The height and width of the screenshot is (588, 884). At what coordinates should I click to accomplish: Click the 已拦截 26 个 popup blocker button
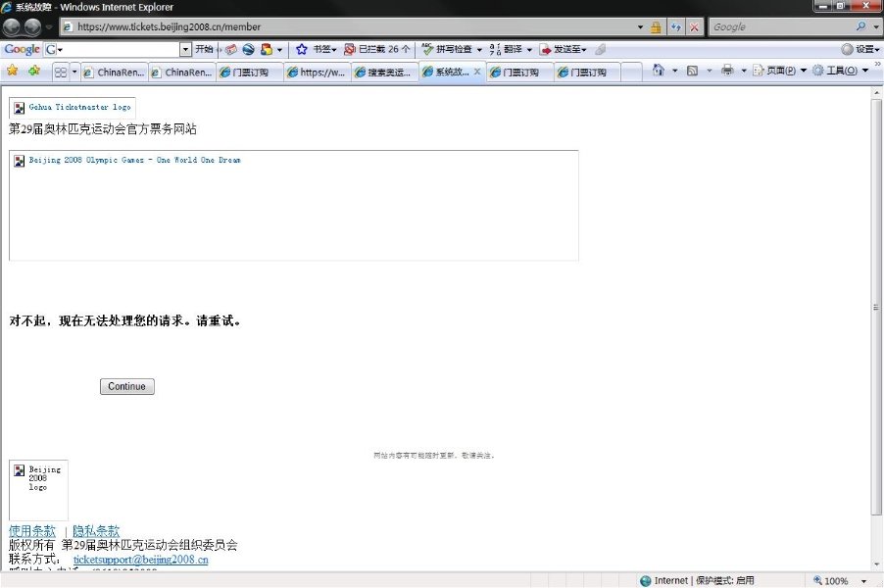coord(377,49)
